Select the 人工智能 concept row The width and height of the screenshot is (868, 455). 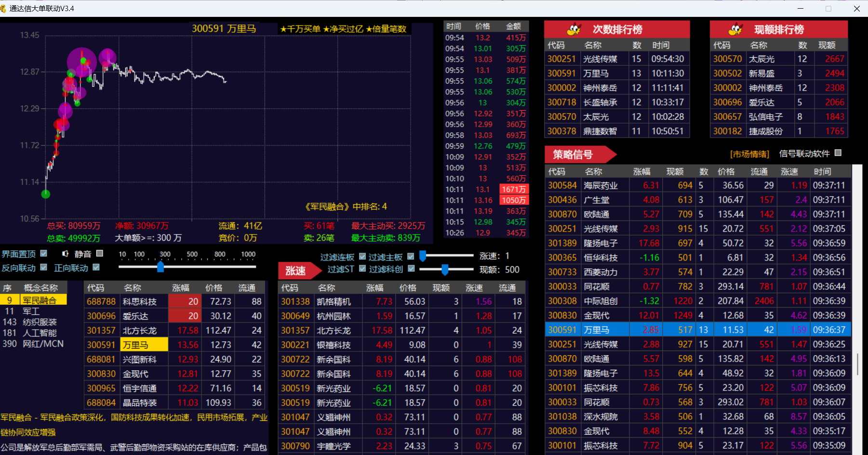pos(34,333)
